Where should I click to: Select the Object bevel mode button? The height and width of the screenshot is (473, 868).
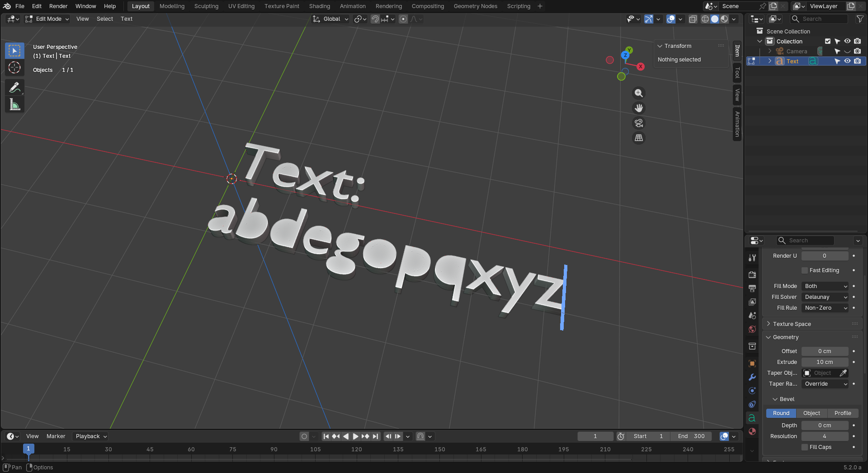coord(811,413)
